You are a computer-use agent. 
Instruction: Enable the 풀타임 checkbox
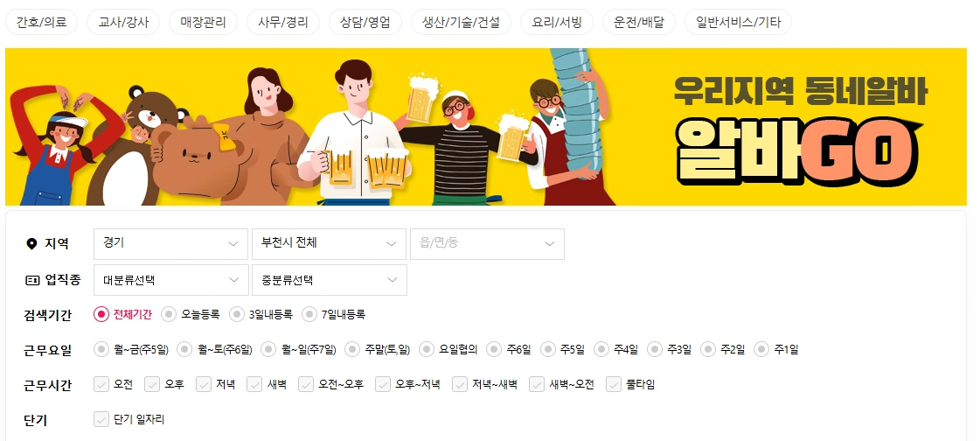614,384
